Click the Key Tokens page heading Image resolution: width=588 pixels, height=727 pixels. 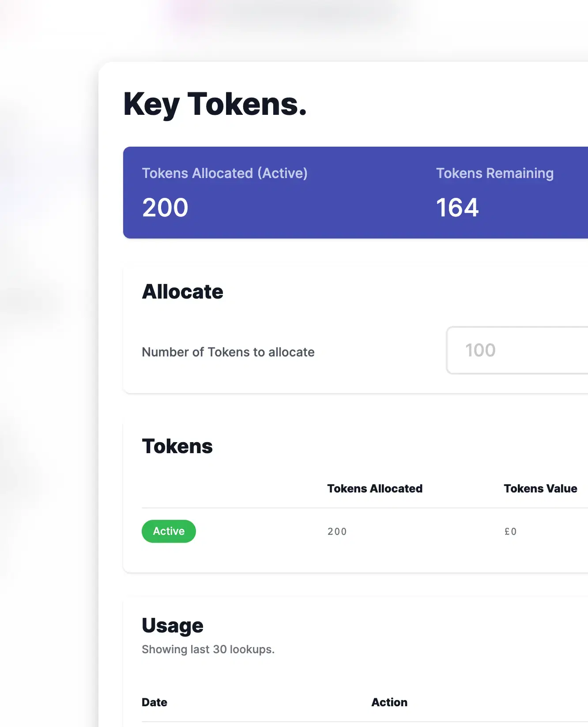pyautogui.click(x=215, y=105)
